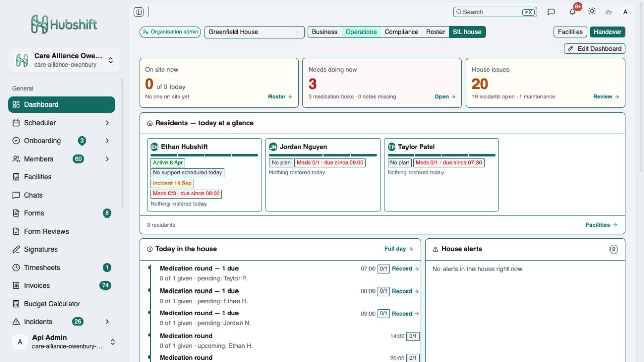The height and width of the screenshot is (362, 644).
Task: Click the Signatures pen icon
Action: point(16,249)
